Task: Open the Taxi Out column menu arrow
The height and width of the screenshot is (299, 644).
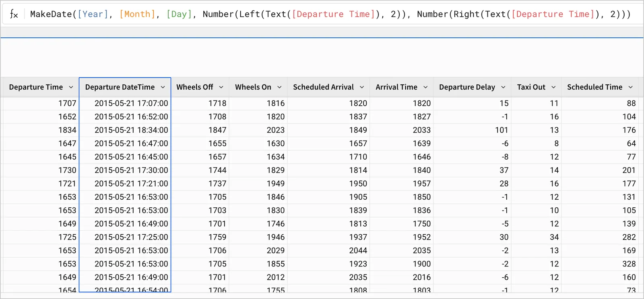Action: point(553,87)
